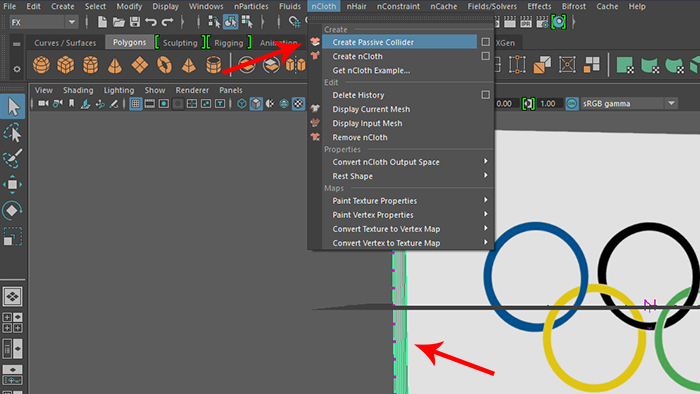Viewport: 700px width, 394px height.
Task: Create a polygon cylinder from the shelf
Action: (90, 65)
